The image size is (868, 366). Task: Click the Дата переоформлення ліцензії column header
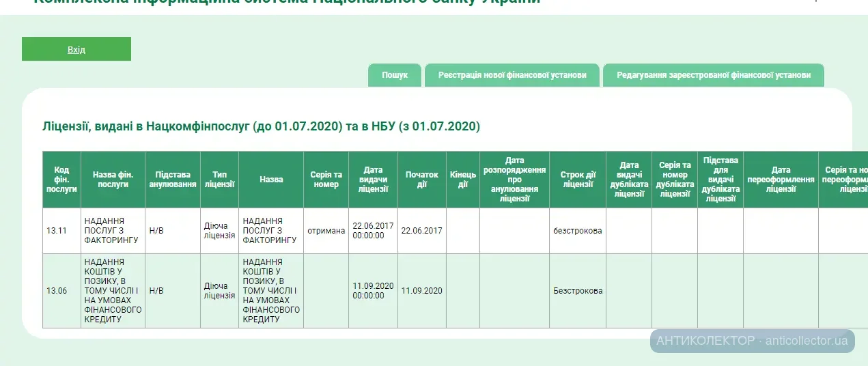781,180
